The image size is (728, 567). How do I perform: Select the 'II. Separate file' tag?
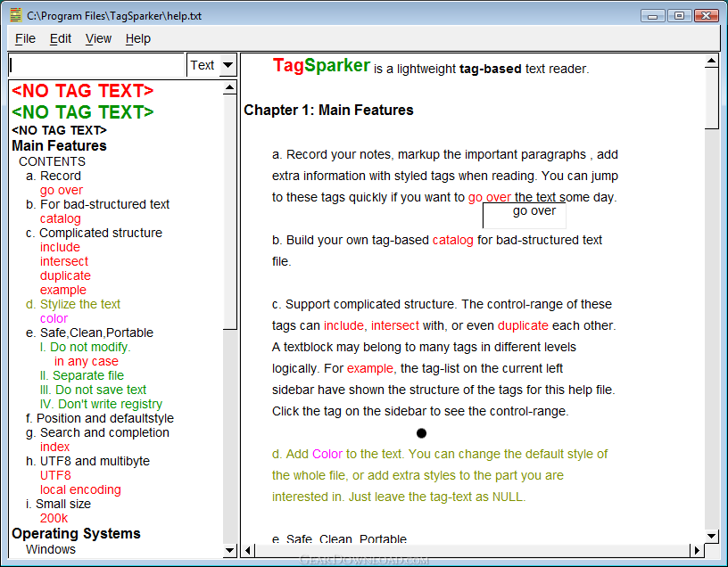[x=82, y=375]
